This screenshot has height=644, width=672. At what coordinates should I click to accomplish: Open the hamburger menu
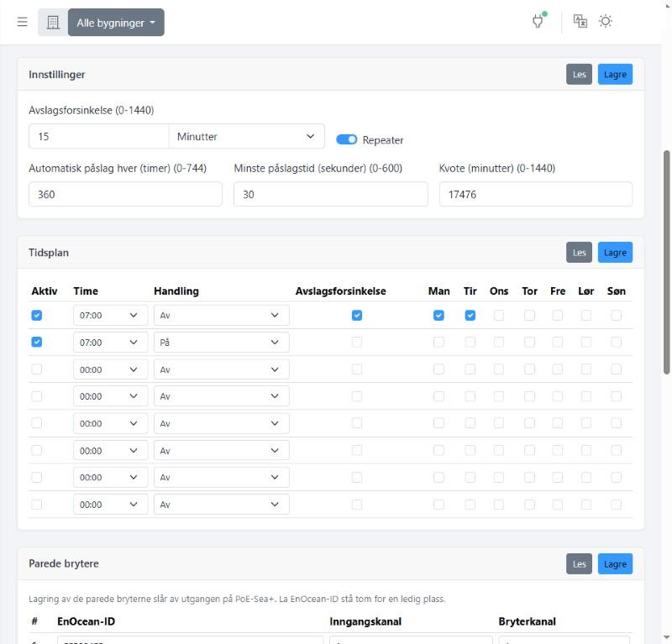(23, 22)
